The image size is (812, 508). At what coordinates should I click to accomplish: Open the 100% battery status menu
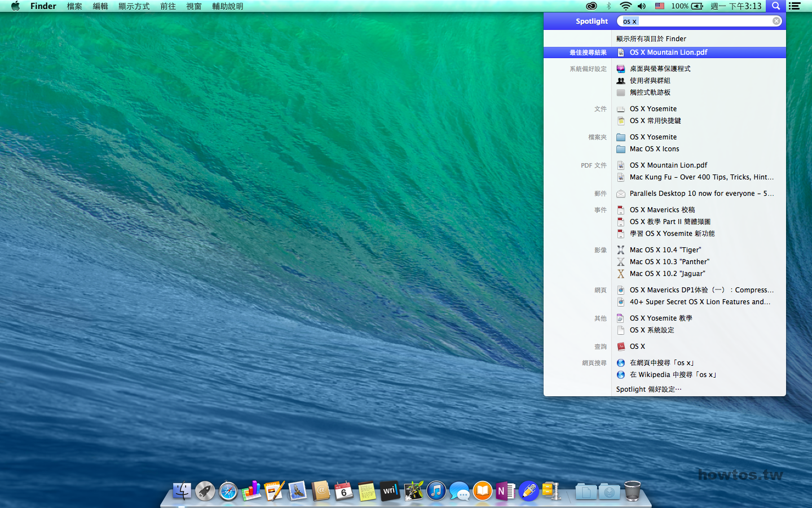(687, 6)
